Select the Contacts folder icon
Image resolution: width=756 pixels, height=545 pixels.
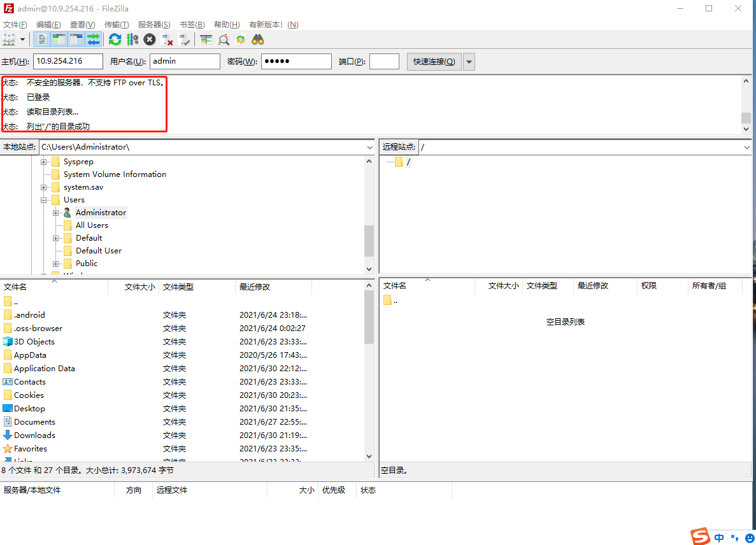(8, 381)
